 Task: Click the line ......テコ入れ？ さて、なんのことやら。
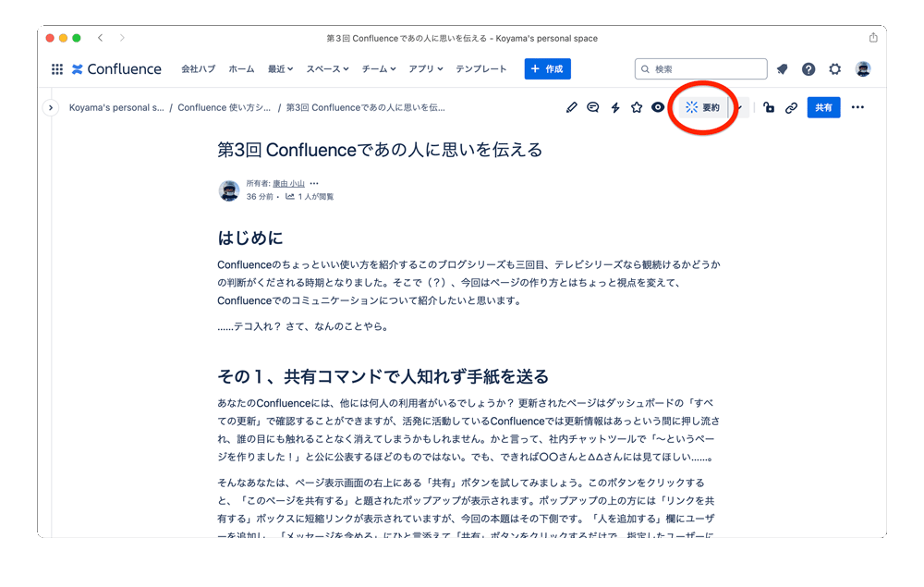point(304,326)
